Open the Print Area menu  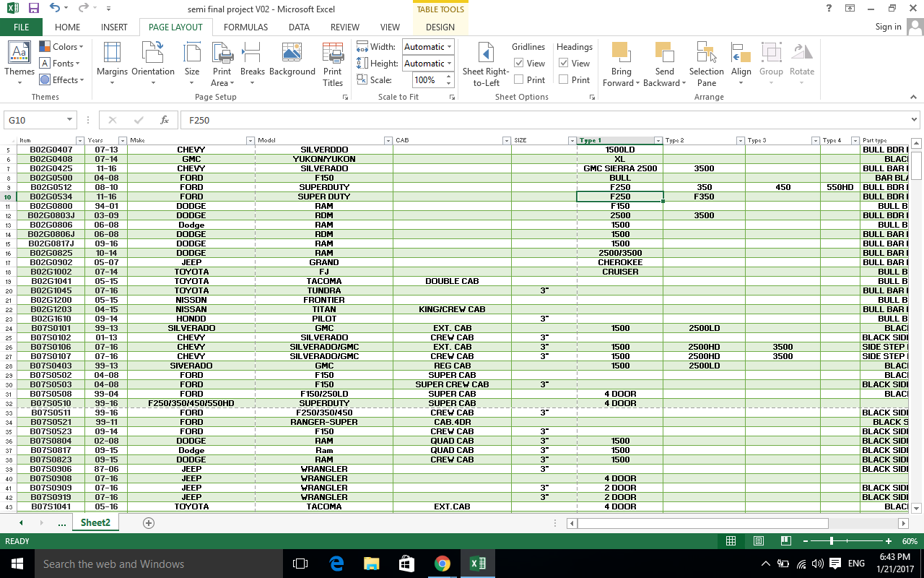[222, 64]
